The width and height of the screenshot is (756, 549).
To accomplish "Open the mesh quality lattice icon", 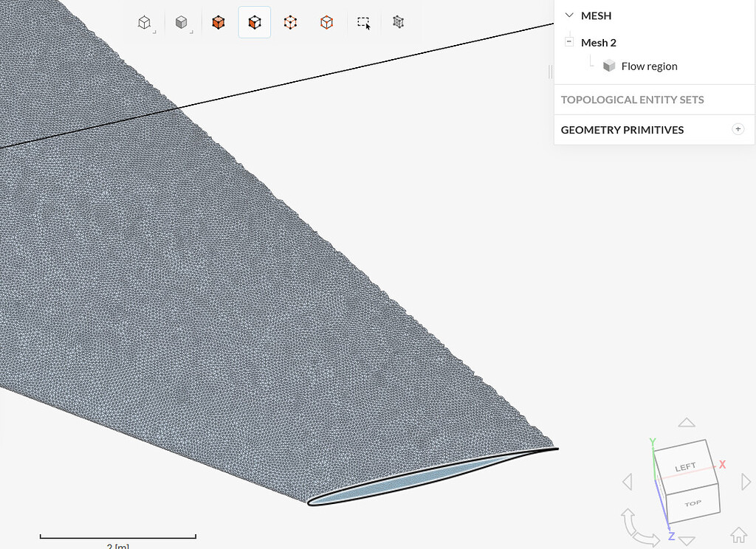I will [398, 22].
